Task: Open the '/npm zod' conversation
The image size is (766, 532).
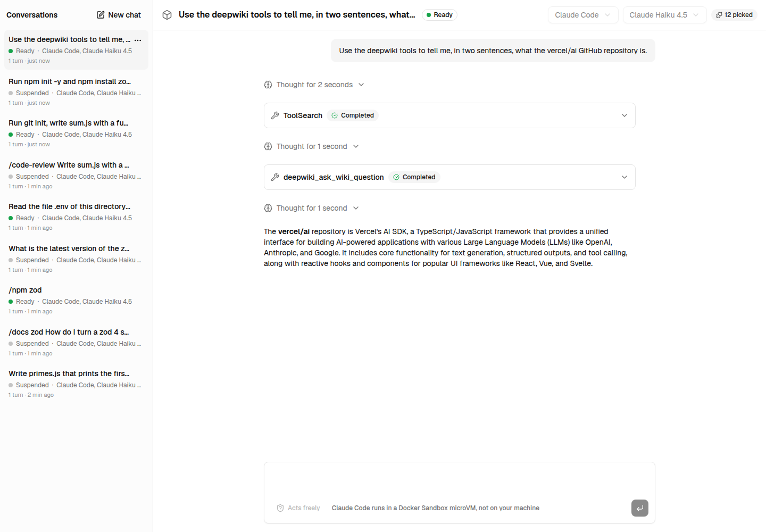Action: (x=76, y=300)
